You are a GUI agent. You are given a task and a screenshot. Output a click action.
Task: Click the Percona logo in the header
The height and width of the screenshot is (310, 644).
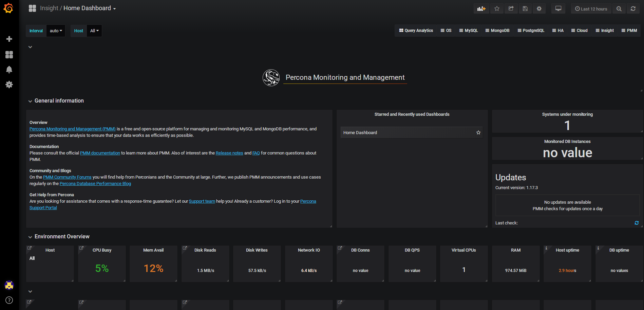(x=271, y=78)
